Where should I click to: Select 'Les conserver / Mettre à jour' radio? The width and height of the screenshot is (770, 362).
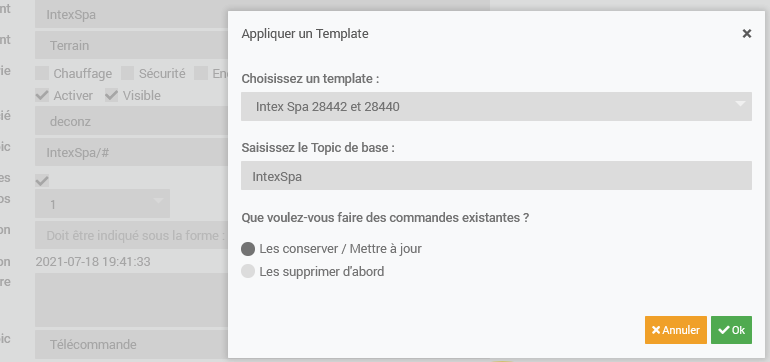[x=248, y=249]
